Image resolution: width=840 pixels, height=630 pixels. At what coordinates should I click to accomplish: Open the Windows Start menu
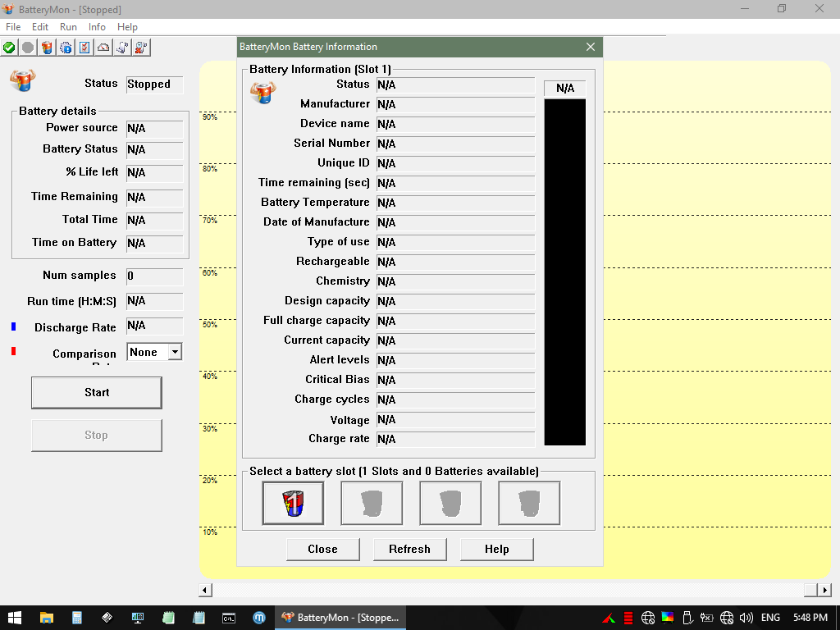coord(15,618)
